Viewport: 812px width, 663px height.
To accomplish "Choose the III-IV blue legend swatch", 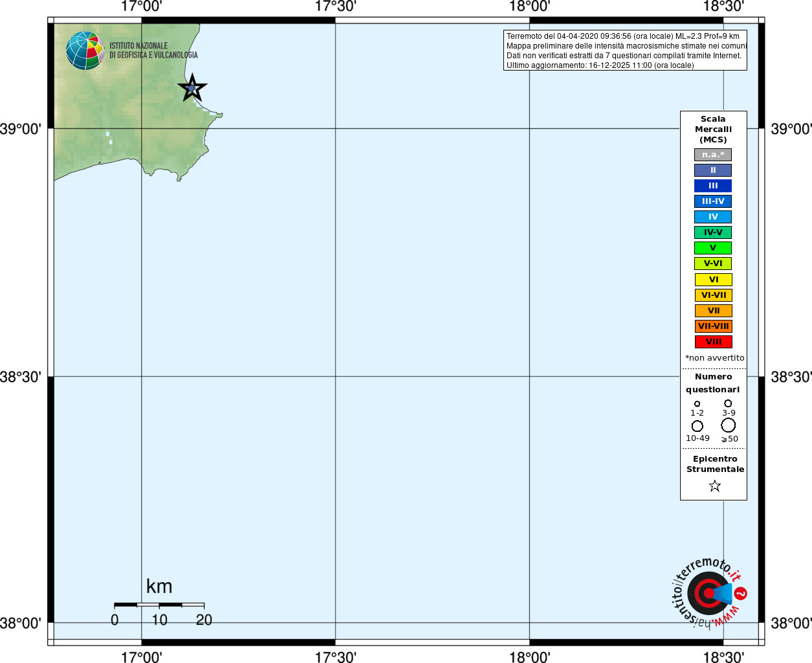I will (x=713, y=201).
